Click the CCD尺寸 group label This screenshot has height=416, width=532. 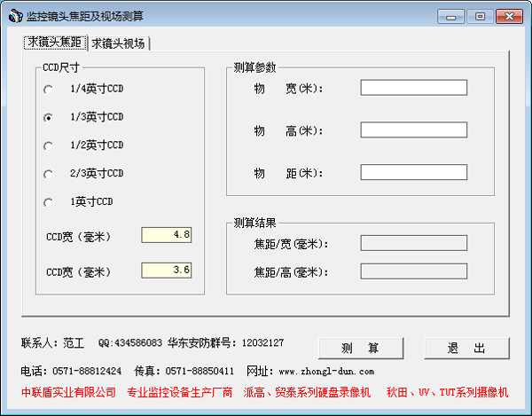click(x=61, y=67)
